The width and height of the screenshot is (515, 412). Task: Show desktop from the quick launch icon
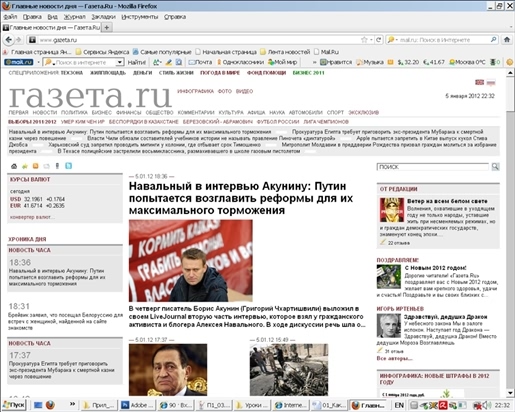[38, 405]
